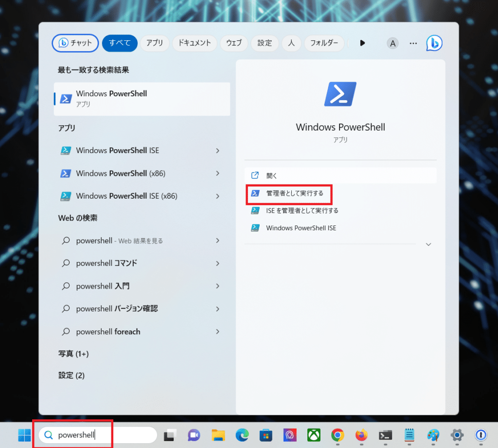Click the large PowerShell icon in details pane

click(340, 94)
